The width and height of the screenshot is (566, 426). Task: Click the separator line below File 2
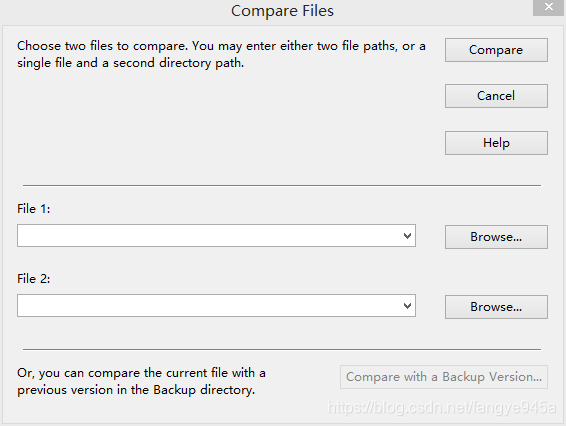click(x=282, y=349)
